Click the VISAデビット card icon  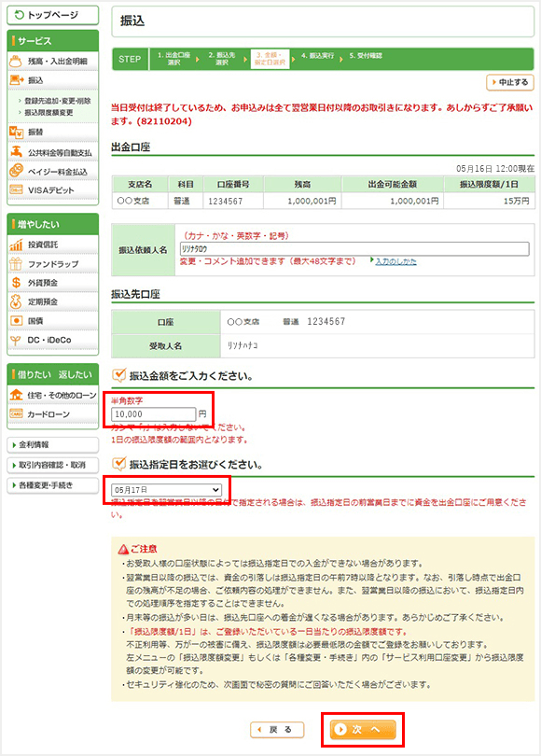click(16, 190)
